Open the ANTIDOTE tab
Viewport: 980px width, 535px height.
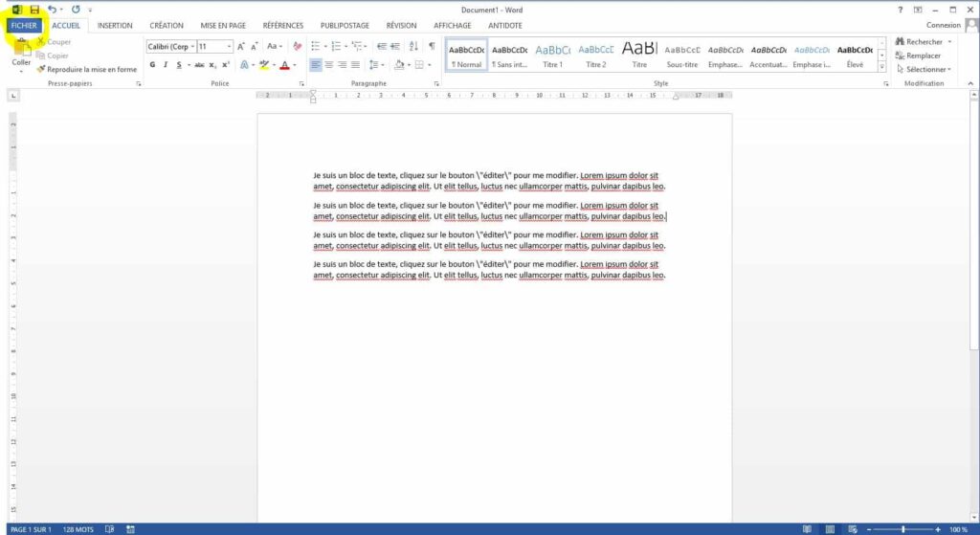(505, 26)
